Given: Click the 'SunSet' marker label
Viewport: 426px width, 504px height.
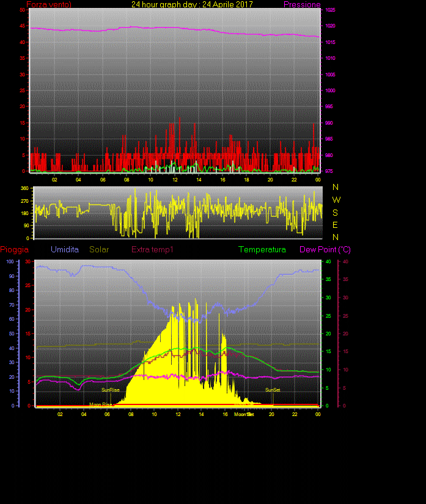Looking at the screenshot, I should coord(273,390).
